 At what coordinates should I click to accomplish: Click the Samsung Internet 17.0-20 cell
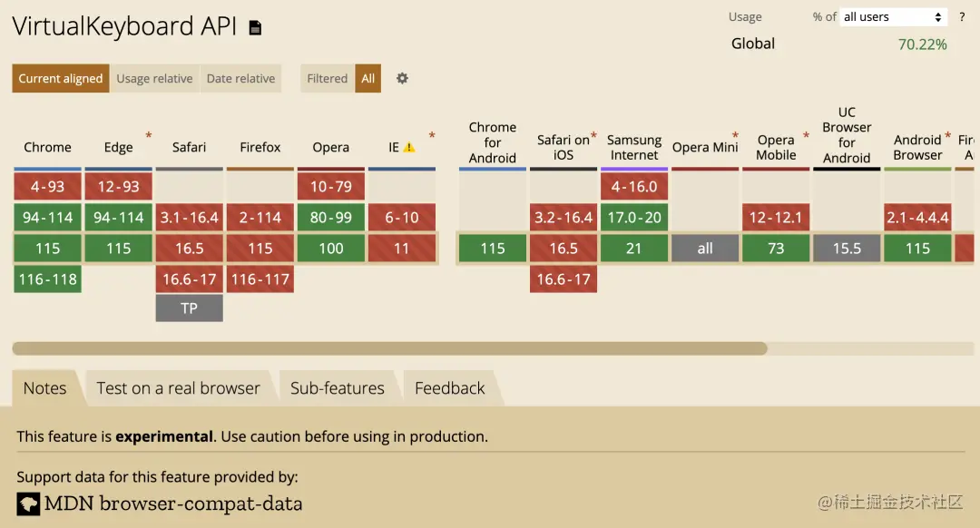[x=634, y=218]
